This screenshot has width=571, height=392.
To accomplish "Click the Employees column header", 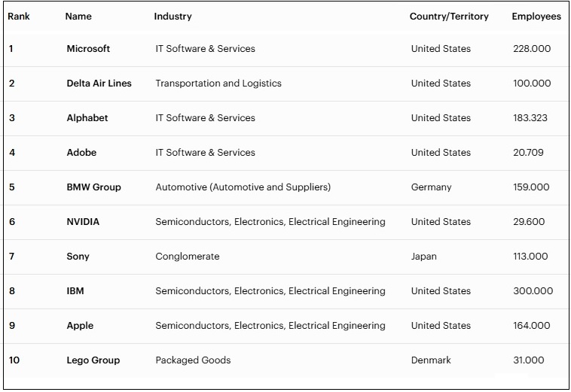I will [536, 17].
